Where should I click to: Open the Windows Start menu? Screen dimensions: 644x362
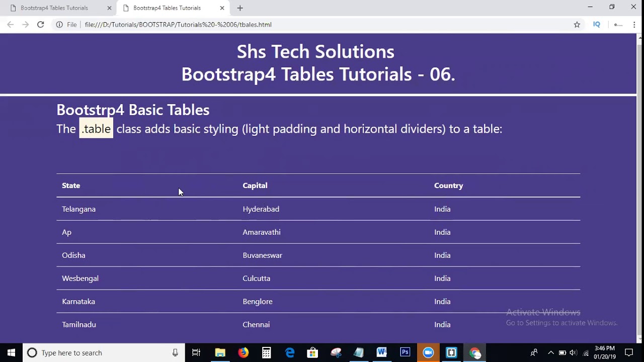click(11, 352)
